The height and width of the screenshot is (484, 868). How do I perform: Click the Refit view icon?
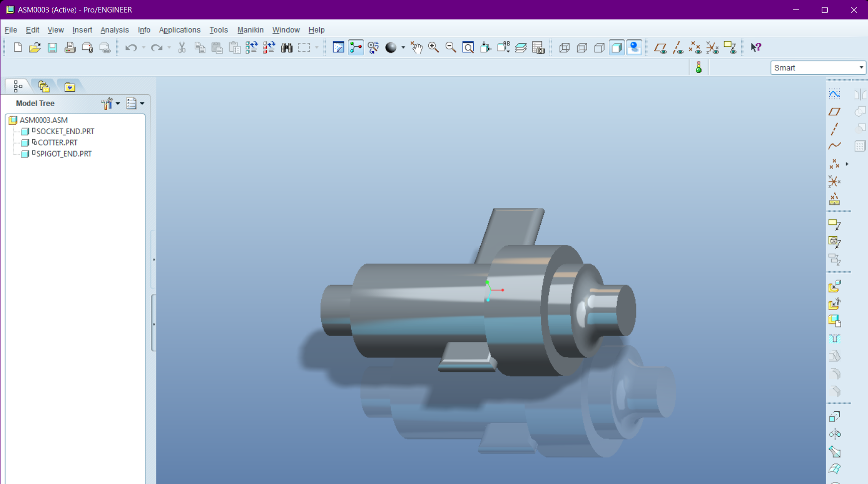[468, 47]
